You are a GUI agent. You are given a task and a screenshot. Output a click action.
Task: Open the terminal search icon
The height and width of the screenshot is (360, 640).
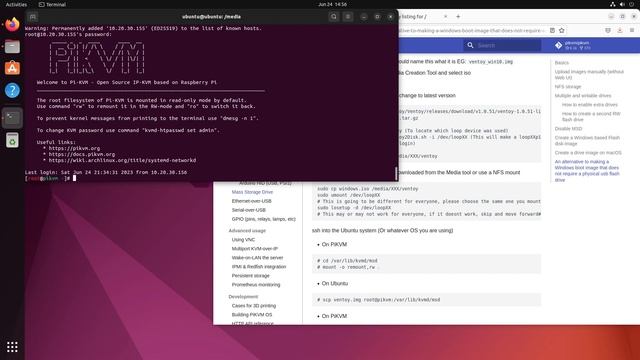[333, 17]
